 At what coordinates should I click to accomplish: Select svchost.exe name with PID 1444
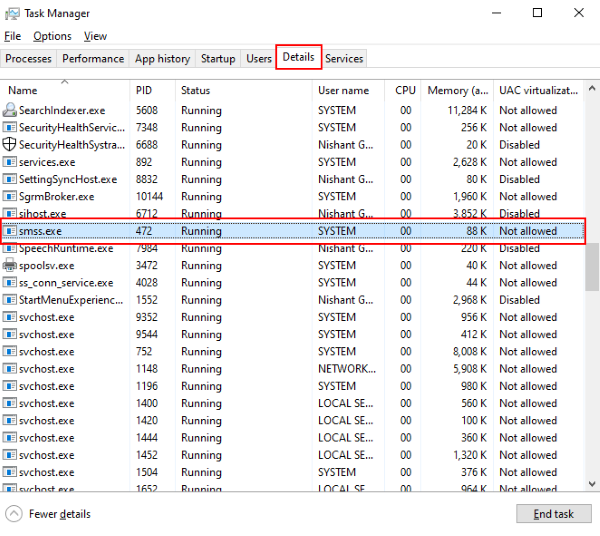click(x=47, y=438)
